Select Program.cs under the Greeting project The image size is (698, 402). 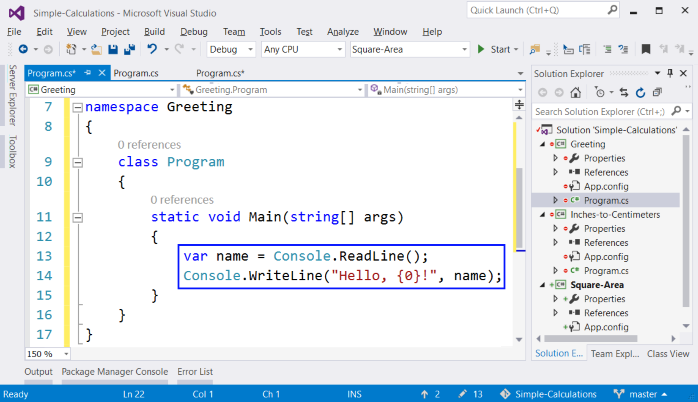[x=606, y=200]
